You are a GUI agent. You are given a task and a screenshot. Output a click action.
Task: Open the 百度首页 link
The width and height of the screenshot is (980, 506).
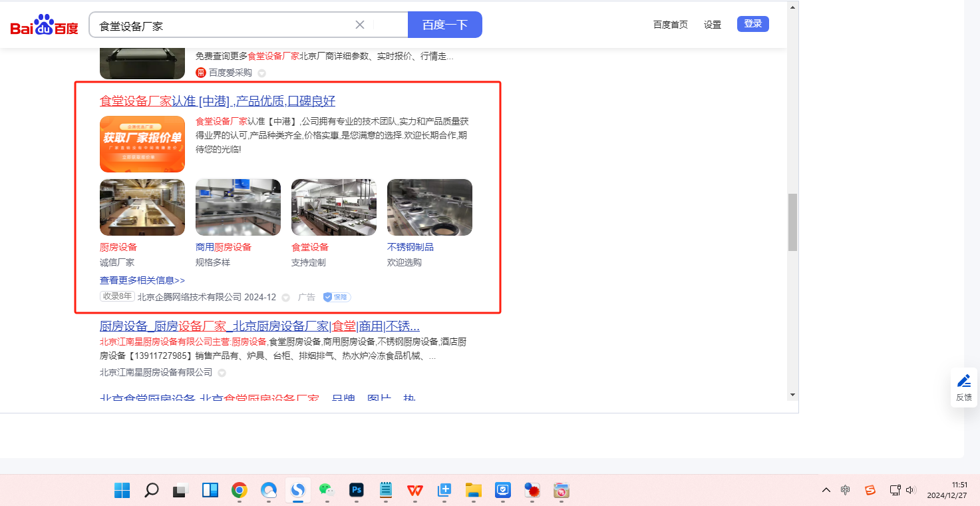671,25
